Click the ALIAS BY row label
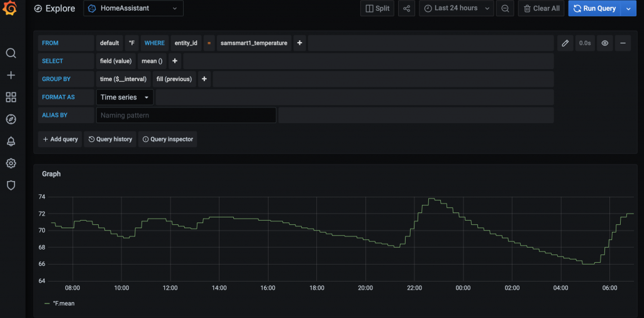Screen dimensions: 644x318 tap(66, 115)
